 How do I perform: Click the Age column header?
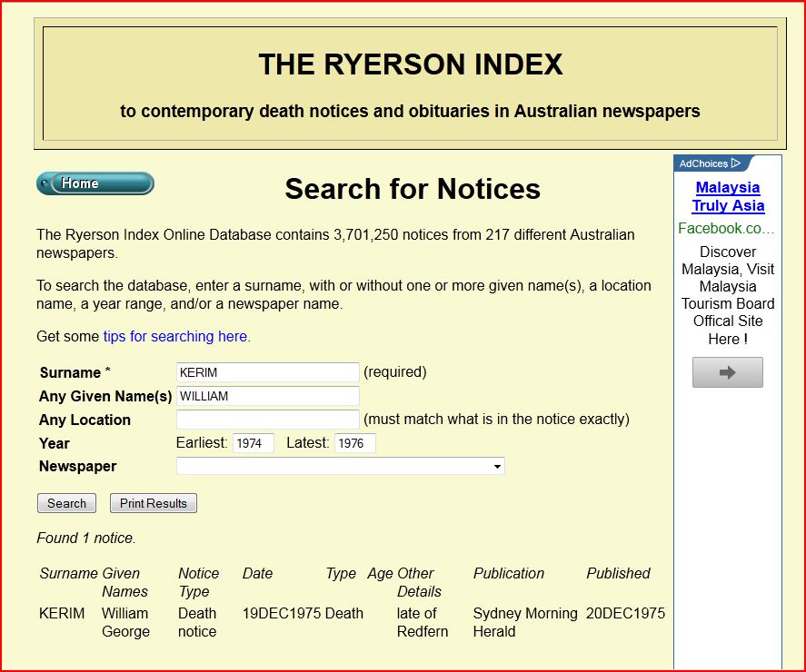(380, 574)
